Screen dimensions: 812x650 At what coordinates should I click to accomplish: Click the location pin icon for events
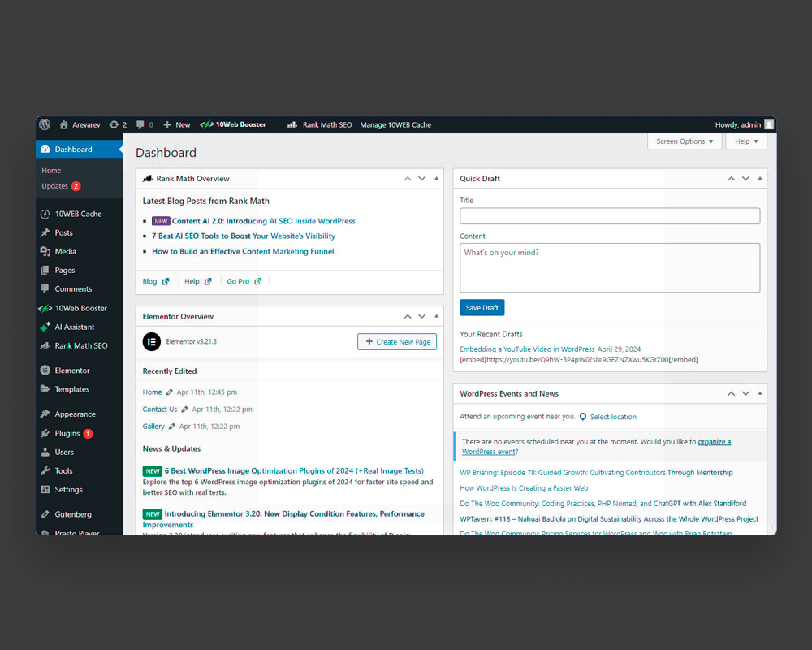583,417
